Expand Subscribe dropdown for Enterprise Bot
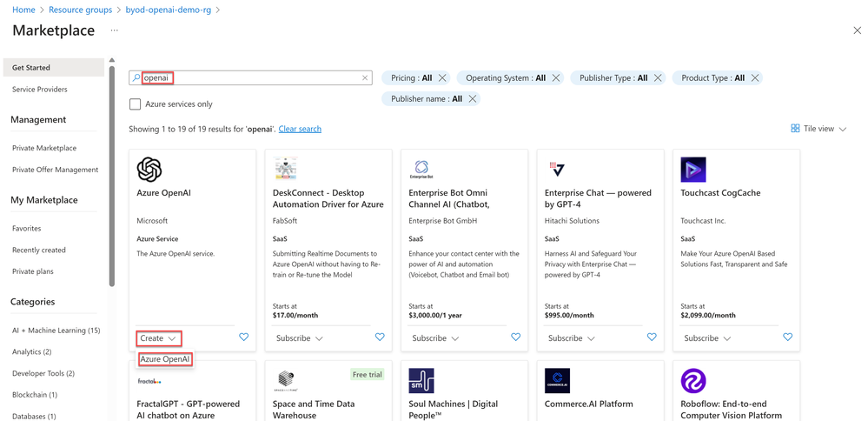The width and height of the screenshot is (868, 421). [x=435, y=337]
